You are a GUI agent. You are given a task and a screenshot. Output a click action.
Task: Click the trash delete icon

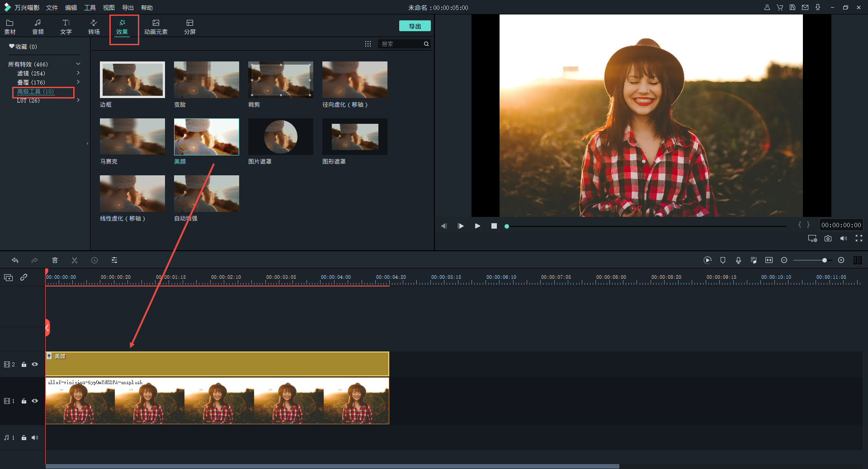(x=55, y=260)
